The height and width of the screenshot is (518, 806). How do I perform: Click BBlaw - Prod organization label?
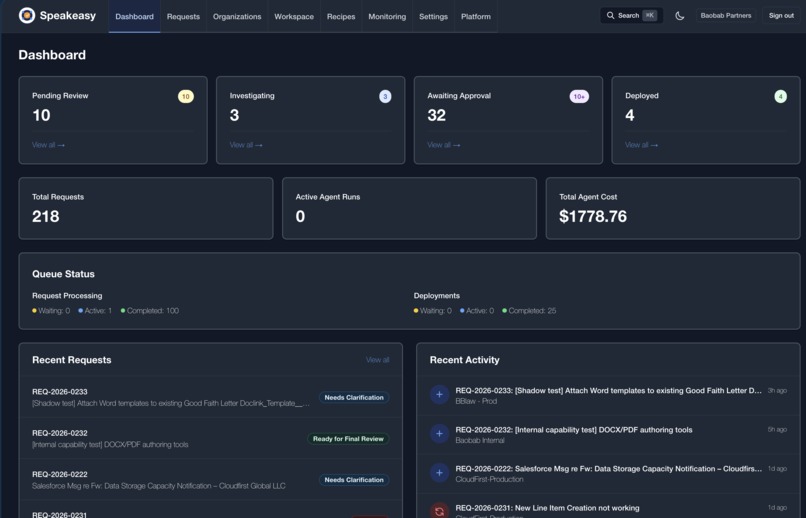pyautogui.click(x=476, y=401)
